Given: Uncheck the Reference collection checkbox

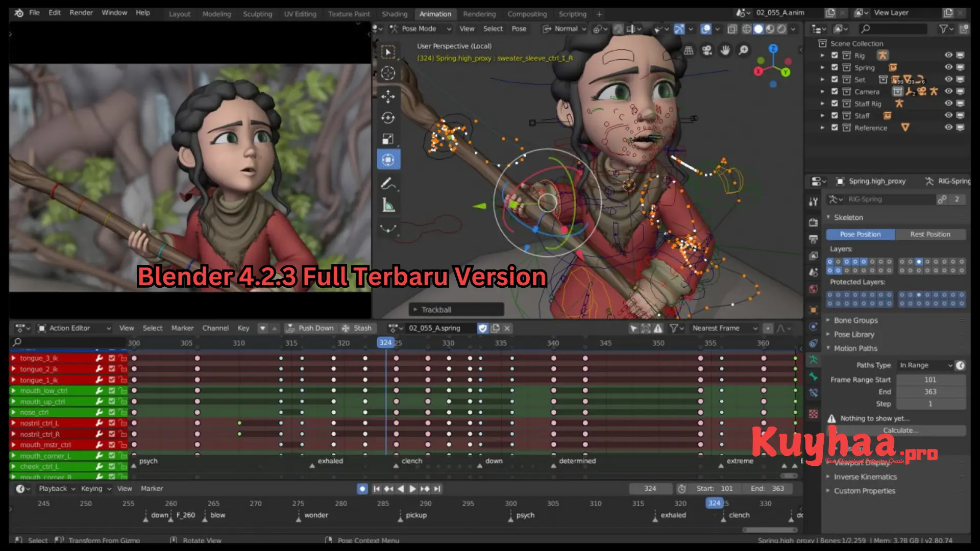Looking at the screenshot, I should point(835,128).
